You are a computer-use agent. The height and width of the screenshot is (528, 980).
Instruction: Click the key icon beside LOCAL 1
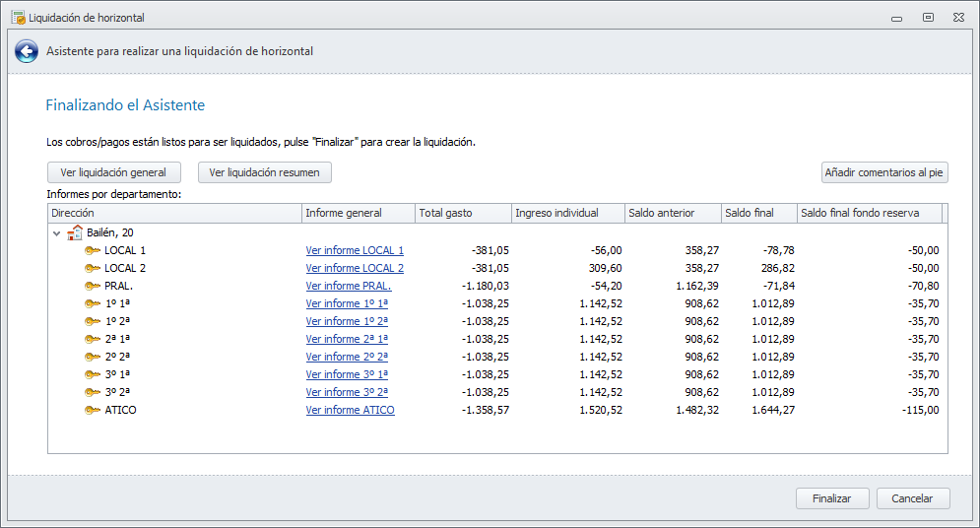point(93,250)
